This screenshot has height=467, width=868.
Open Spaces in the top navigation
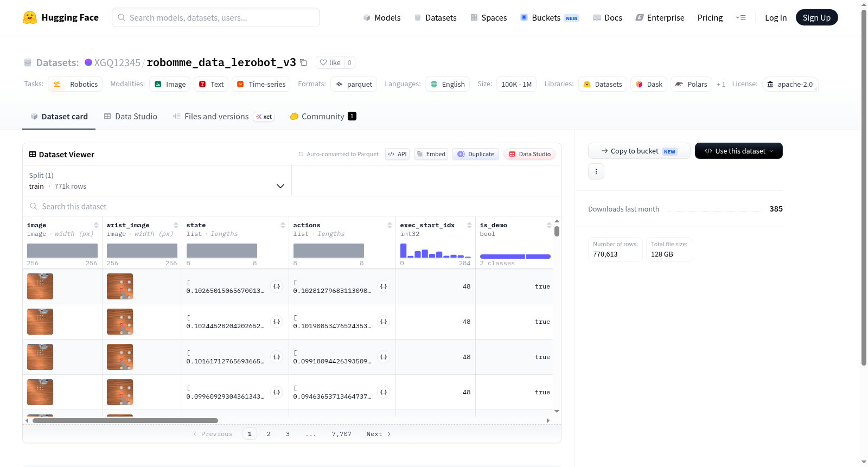click(488, 17)
